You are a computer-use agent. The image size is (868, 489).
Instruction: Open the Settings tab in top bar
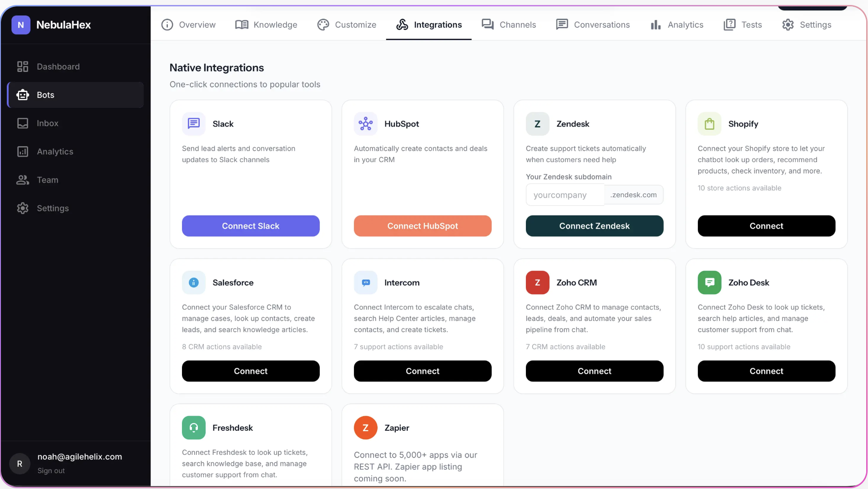point(807,25)
